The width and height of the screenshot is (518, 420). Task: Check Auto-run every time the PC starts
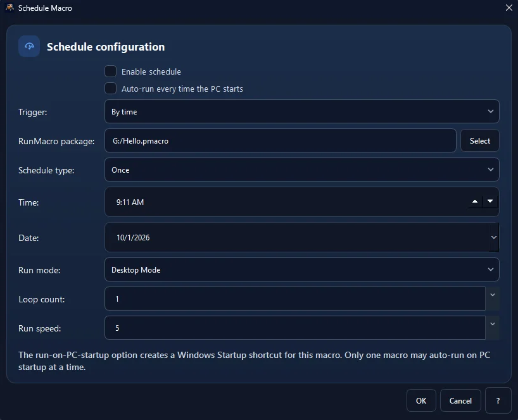[x=110, y=89]
